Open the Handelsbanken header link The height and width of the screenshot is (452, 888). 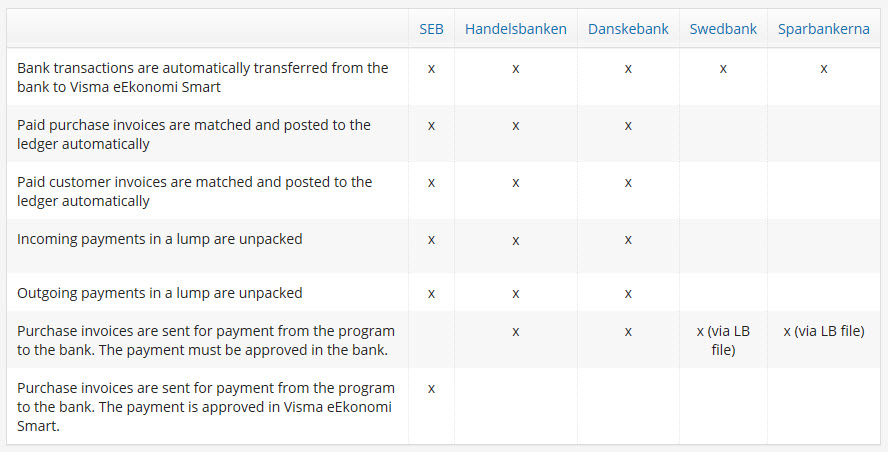(515, 29)
